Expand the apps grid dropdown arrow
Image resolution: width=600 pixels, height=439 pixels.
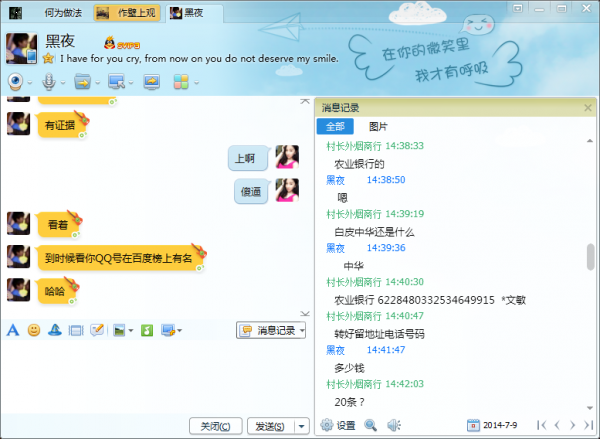197,82
